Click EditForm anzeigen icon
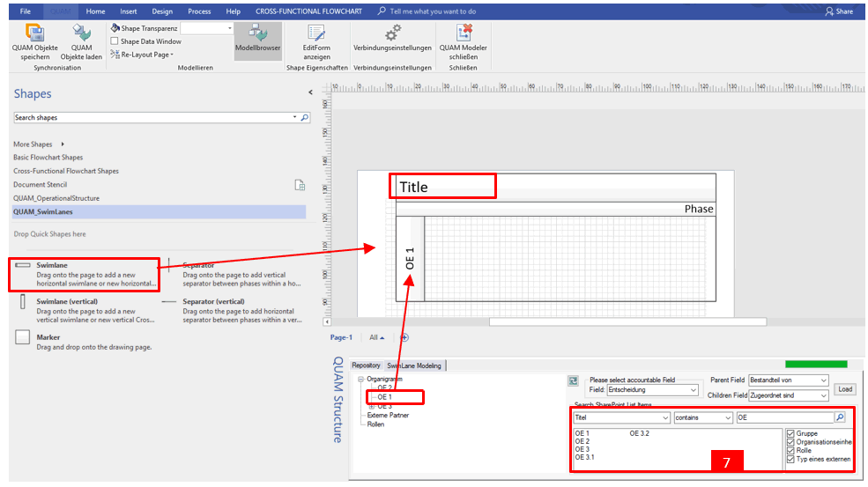This screenshot has height=487, width=868. click(316, 33)
